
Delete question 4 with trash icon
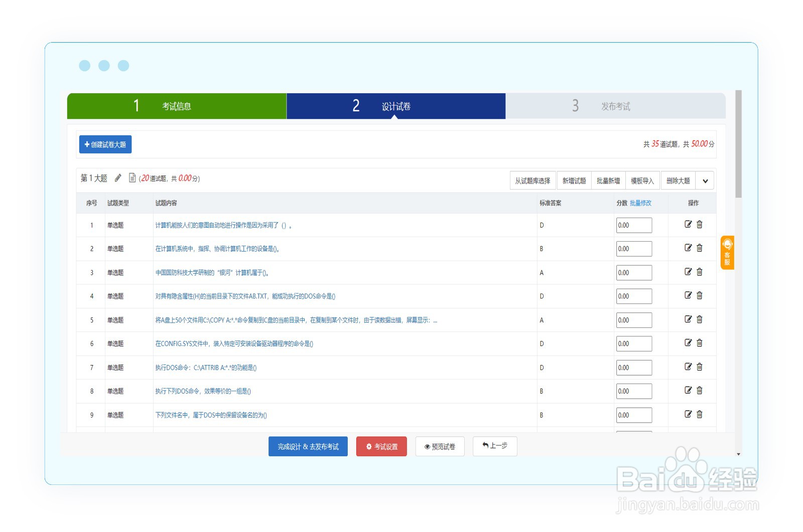tap(699, 295)
